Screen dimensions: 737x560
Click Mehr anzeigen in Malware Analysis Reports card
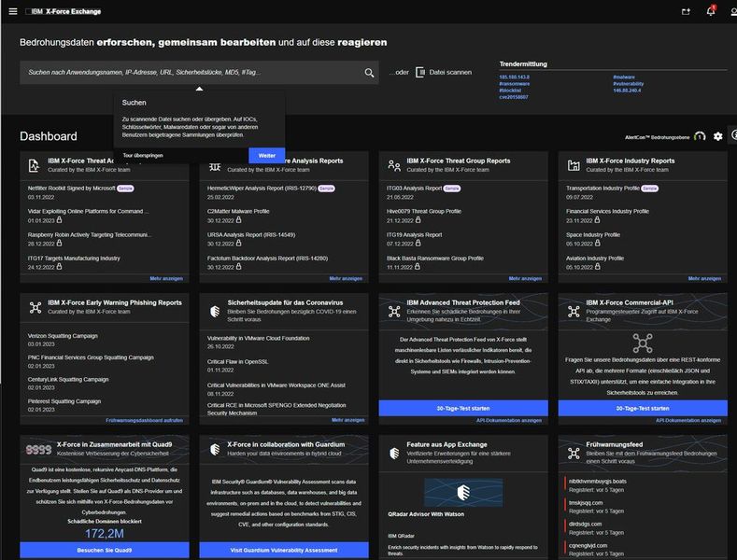(x=346, y=278)
